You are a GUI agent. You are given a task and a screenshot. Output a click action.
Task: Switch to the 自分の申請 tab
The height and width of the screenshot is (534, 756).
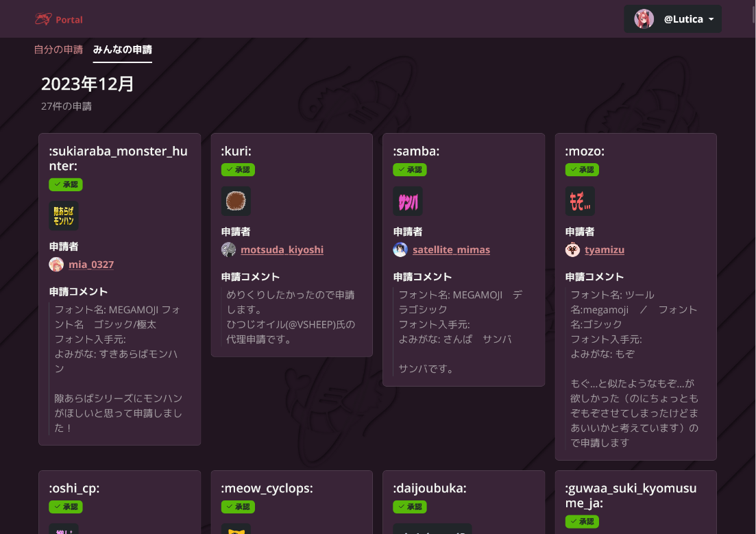[x=58, y=49]
